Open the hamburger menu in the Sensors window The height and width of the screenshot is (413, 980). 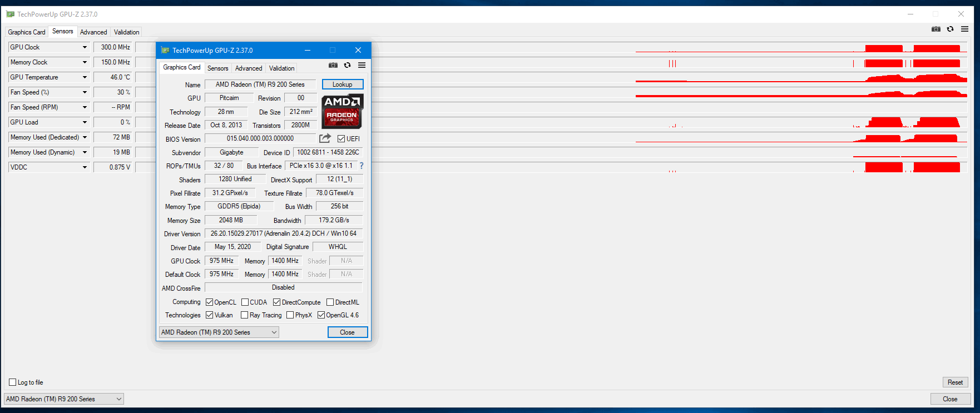pos(964,29)
